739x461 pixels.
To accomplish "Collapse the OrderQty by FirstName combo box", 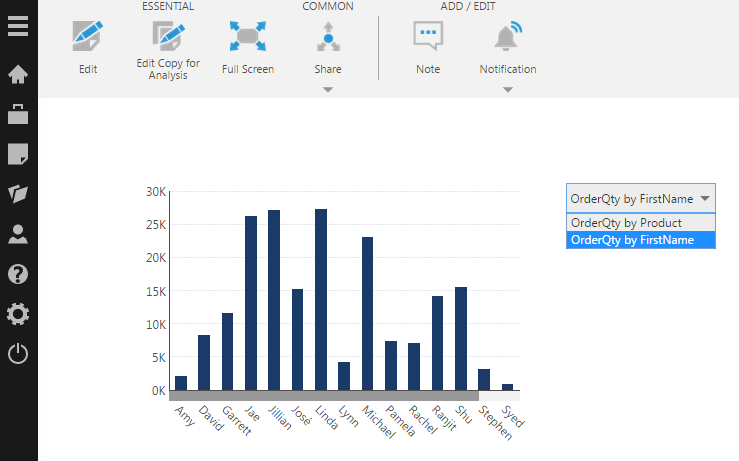I will coord(705,198).
